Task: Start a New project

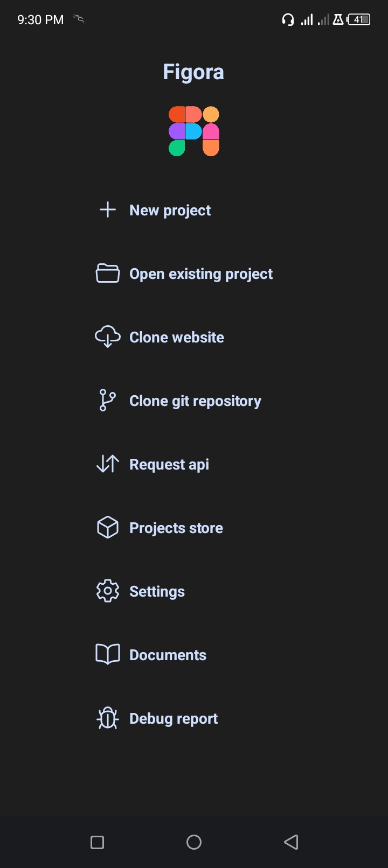Action: (170, 210)
